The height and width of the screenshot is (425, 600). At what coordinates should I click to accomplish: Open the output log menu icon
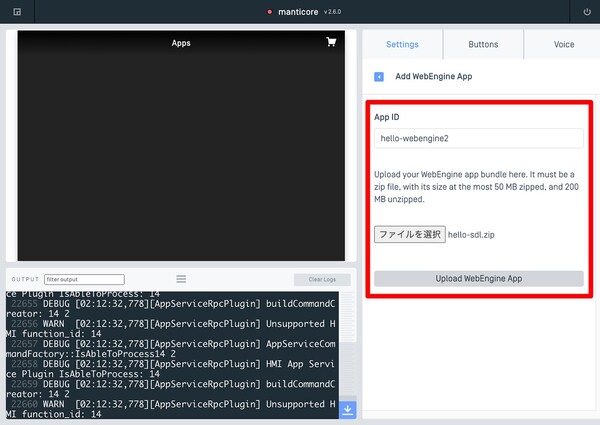coord(181,279)
